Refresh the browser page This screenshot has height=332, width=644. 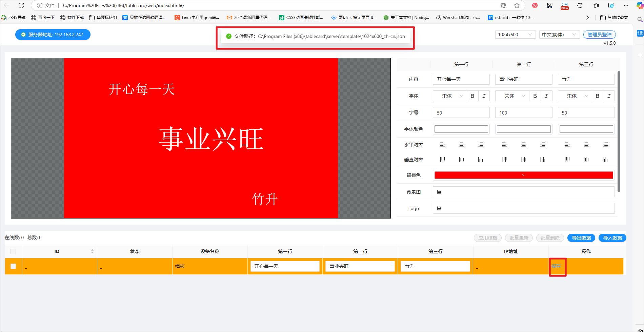[21, 5]
